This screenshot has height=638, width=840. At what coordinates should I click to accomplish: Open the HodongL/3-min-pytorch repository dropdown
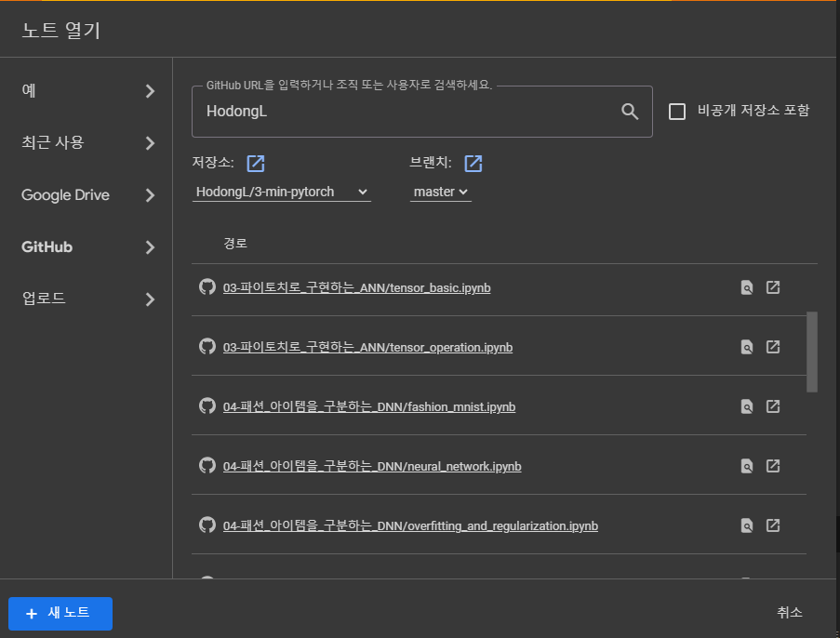pyautogui.click(x=282, y=192)
